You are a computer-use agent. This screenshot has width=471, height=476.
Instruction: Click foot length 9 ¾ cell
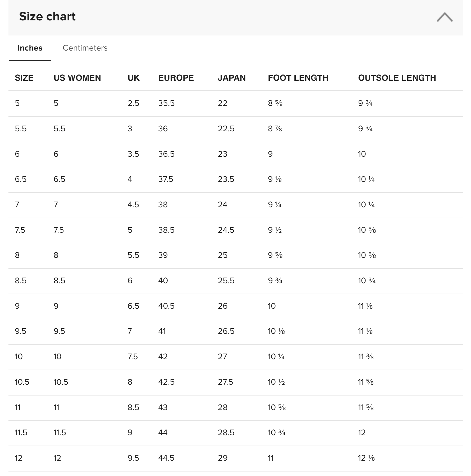[x=275, y=281]
